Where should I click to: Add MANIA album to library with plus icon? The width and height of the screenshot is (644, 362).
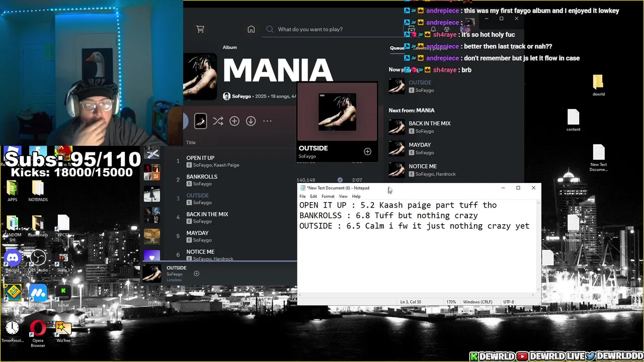[234, 121]
